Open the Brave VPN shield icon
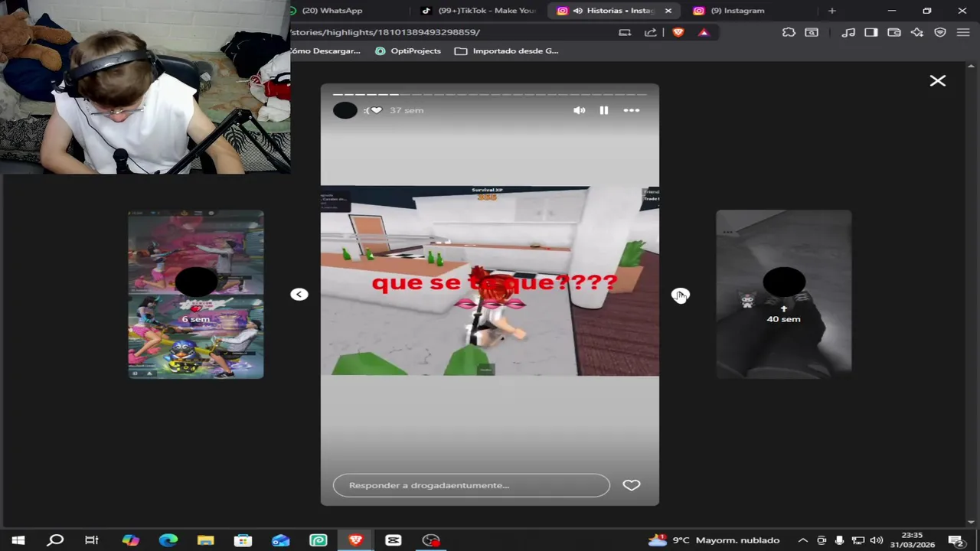 tap(940, 32)
